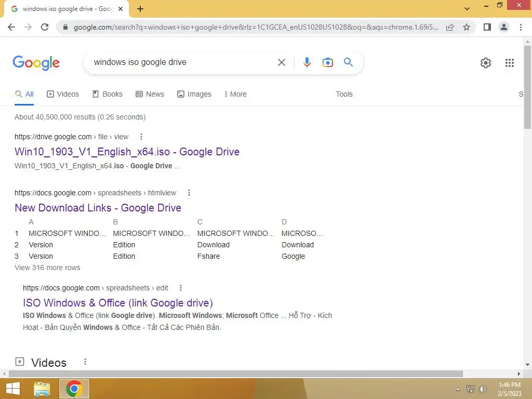The image size is (532, 399).
Task: Click the address bar URL
Action: (x=256, y=27)
